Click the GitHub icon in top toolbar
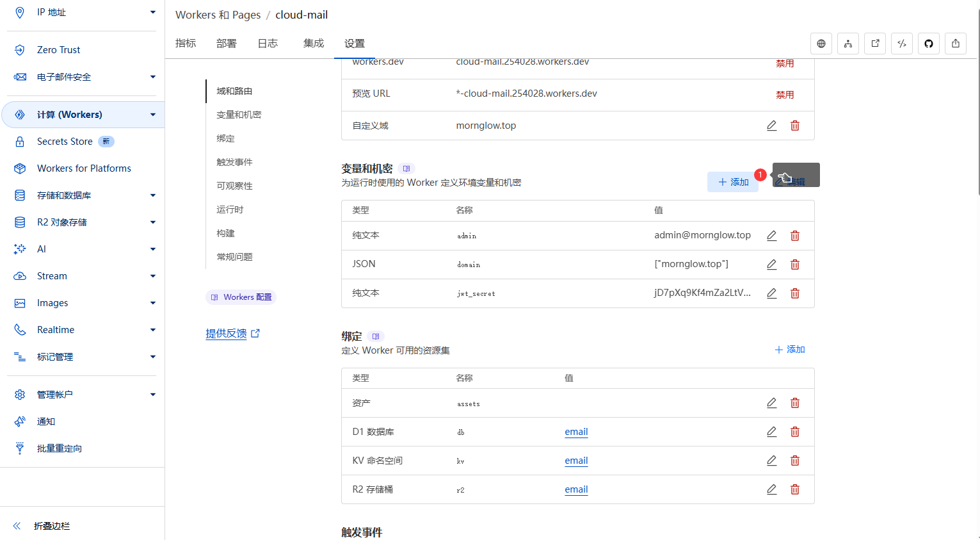The image size is (980, 540). tap(928, 44)
